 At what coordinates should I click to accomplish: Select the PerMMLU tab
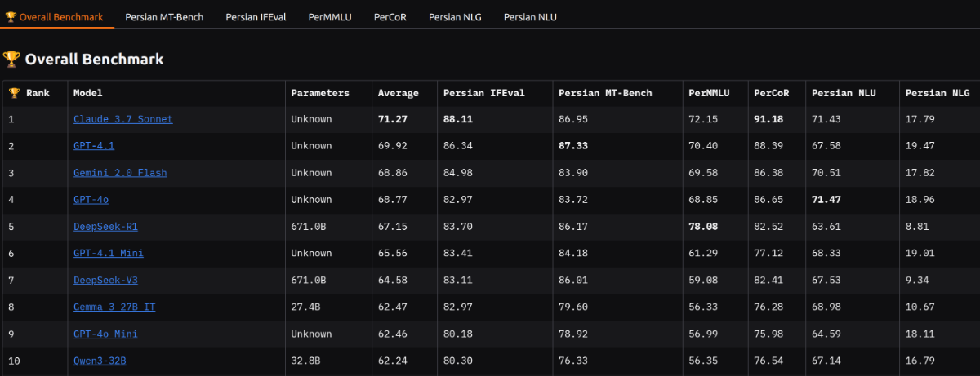pyautogui.click(x=329, y=16)
